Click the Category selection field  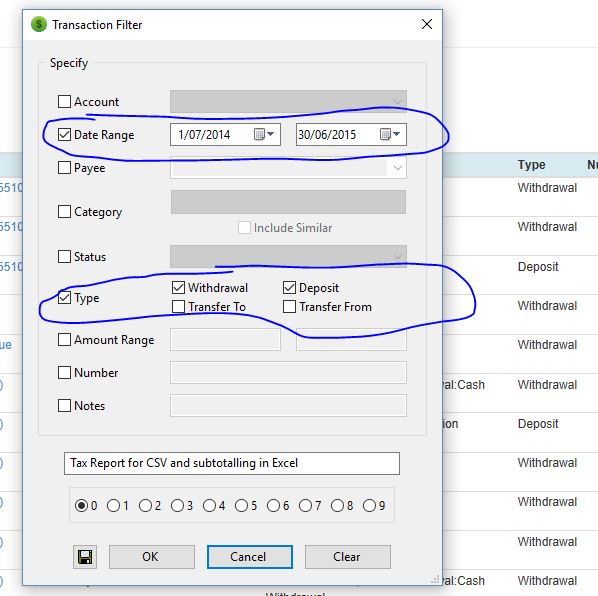(288, 202)
